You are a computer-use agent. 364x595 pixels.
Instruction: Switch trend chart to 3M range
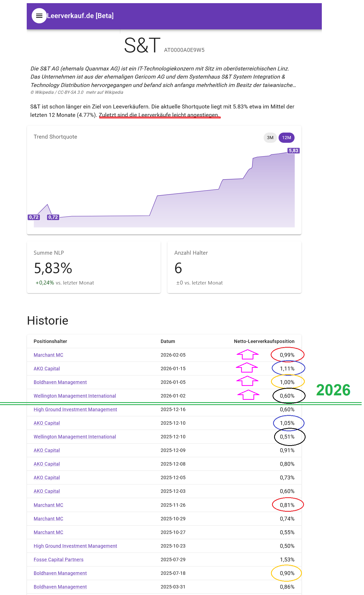(x=270, y=138)
